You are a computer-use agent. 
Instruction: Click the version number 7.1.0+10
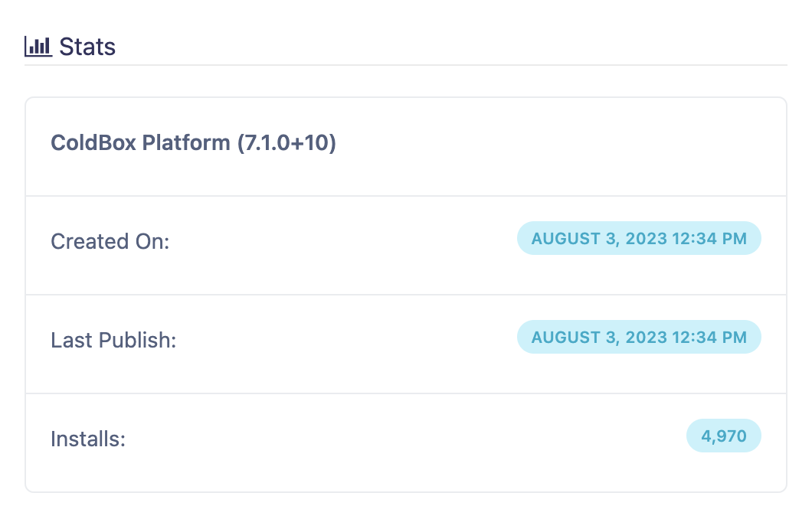[x=286, y=143]
